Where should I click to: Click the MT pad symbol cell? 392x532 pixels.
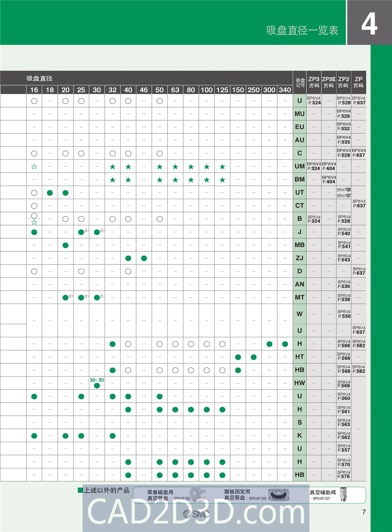pos(300,297)
